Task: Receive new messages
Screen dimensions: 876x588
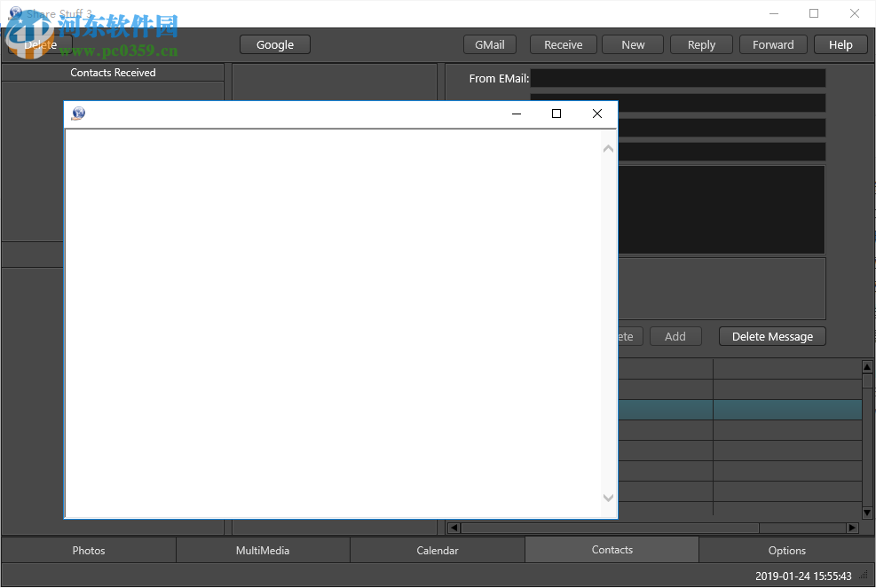Action: [x=563, y=44]
